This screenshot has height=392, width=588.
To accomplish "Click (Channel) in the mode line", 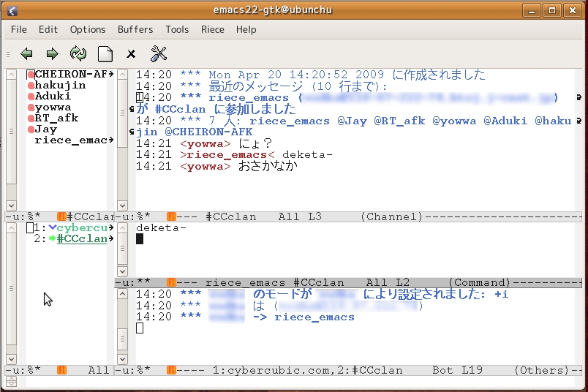I will point(392,216).
